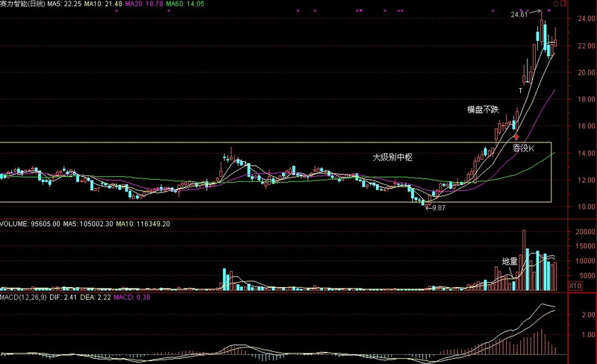
Task: Click the red up-arrow marker above 吞没K
Action: pos(516,137)
